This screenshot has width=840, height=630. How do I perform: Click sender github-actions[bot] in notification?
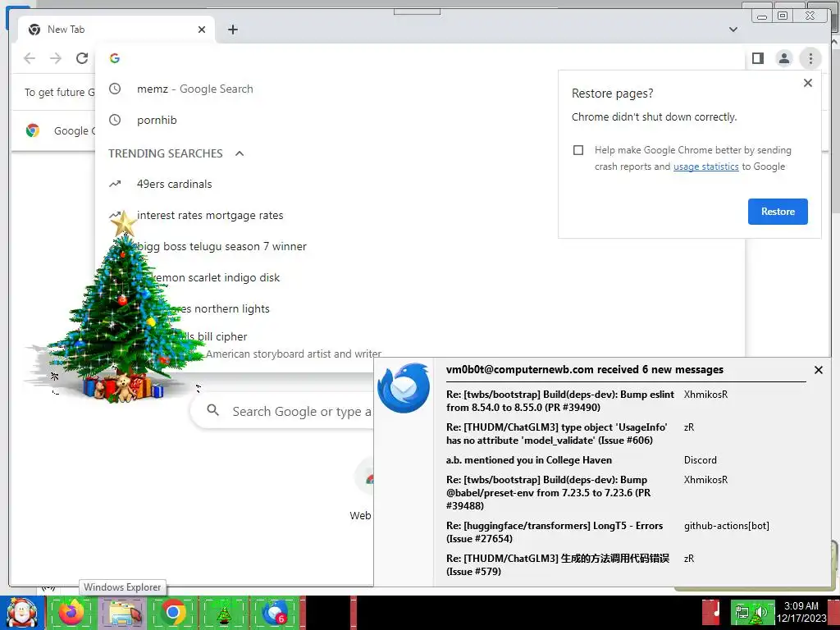point(727,526)
